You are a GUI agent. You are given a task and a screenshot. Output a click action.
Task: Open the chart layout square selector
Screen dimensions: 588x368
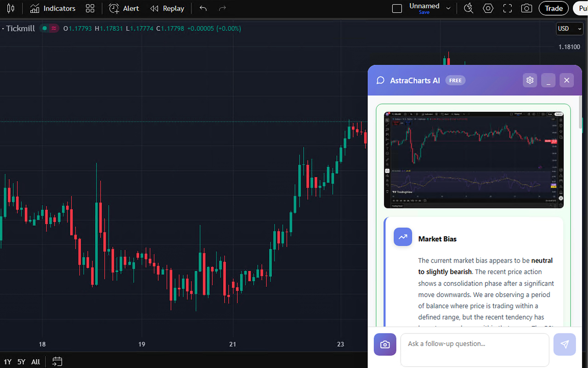pos(397,8)
